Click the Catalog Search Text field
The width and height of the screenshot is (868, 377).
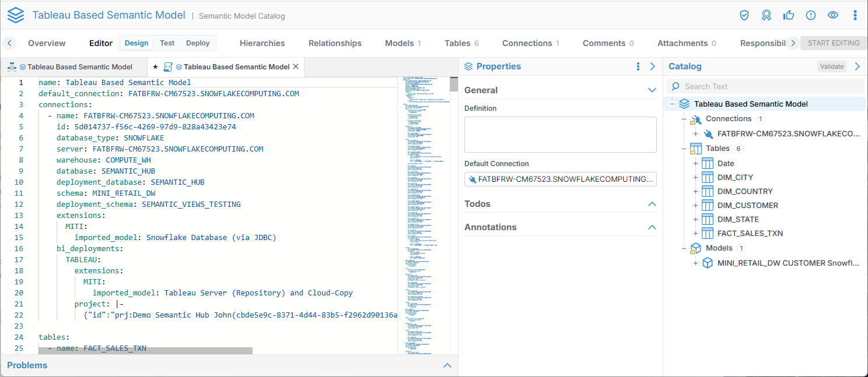click(770, 86)
